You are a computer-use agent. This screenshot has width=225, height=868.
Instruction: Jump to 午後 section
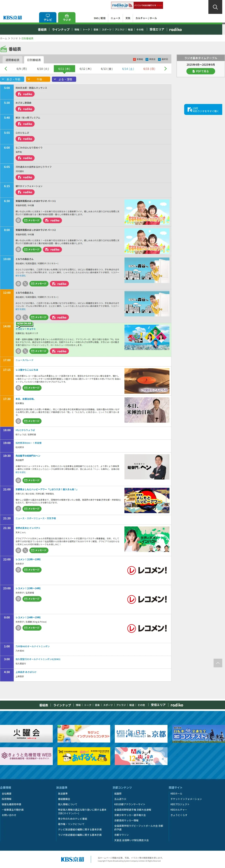(x=38, y=79)
